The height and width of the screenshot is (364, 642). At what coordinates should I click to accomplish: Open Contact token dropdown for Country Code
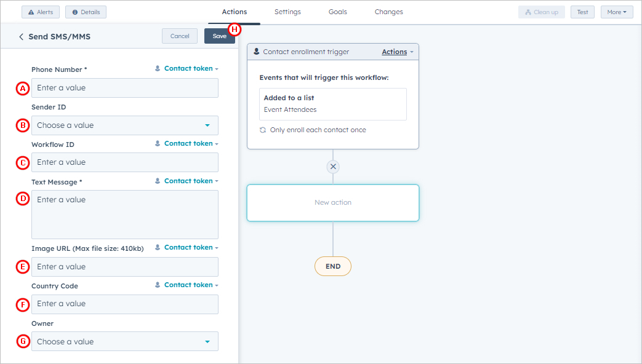[x=187, y=285]
